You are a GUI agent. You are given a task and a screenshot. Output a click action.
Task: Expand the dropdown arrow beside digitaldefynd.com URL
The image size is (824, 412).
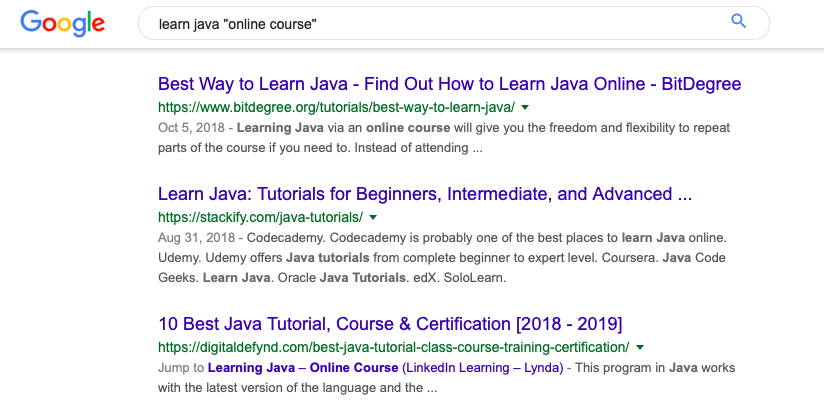click(640, 348)
